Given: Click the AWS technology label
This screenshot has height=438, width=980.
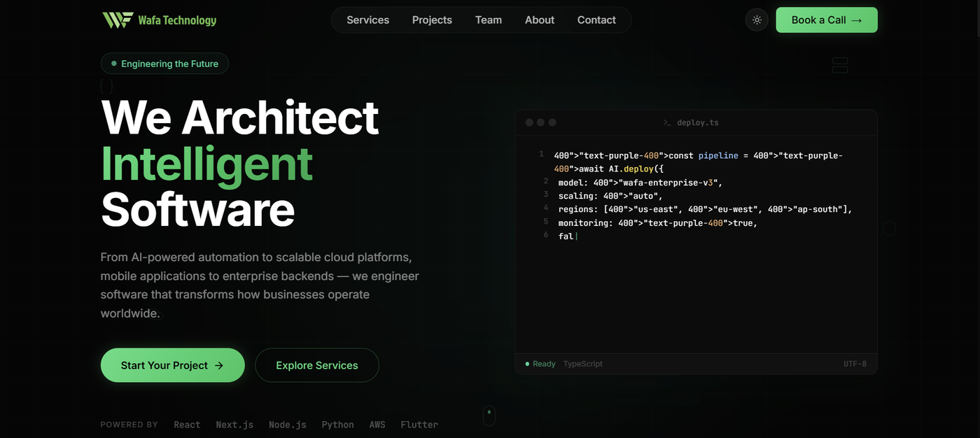Looking at the screenshot, I should click(x=377, y=425).
